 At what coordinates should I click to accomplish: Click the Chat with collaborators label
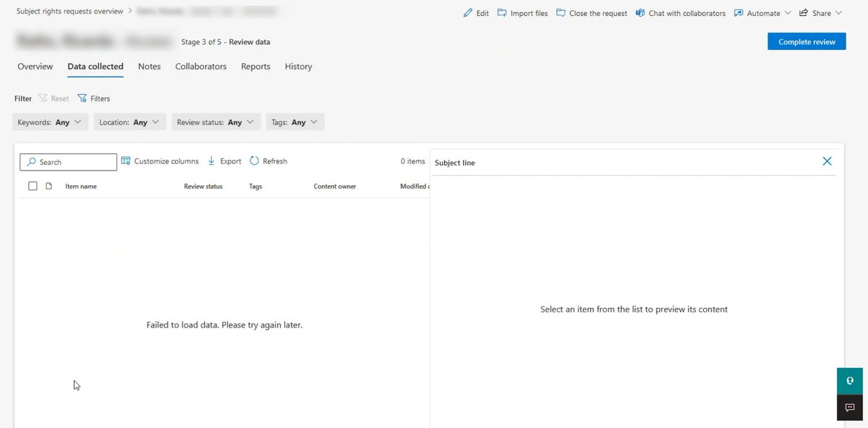687,13
